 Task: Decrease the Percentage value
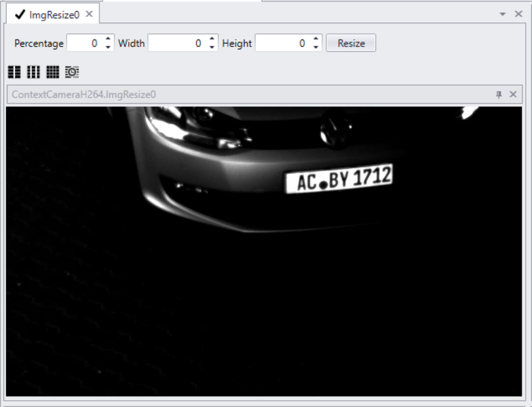click(108, 48)
